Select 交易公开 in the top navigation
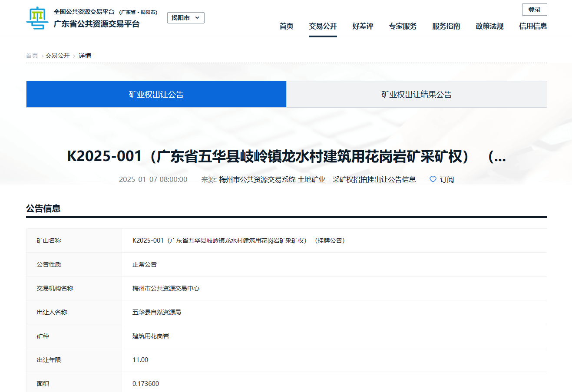 click(323, 26)
